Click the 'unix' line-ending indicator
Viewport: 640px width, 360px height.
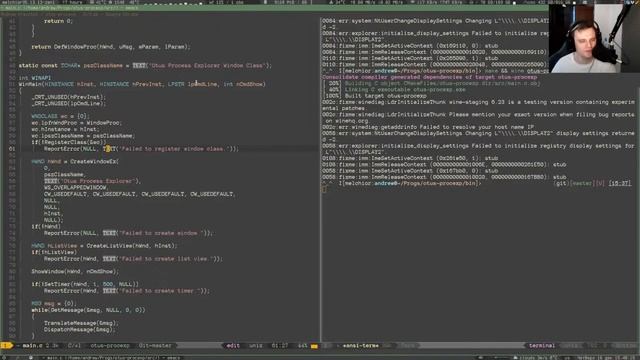coord(256,346)
